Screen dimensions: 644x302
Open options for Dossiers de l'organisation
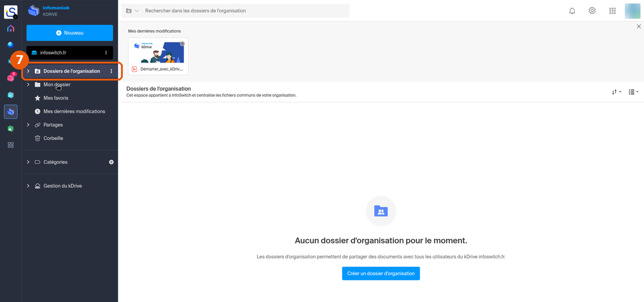click(111, 71)
